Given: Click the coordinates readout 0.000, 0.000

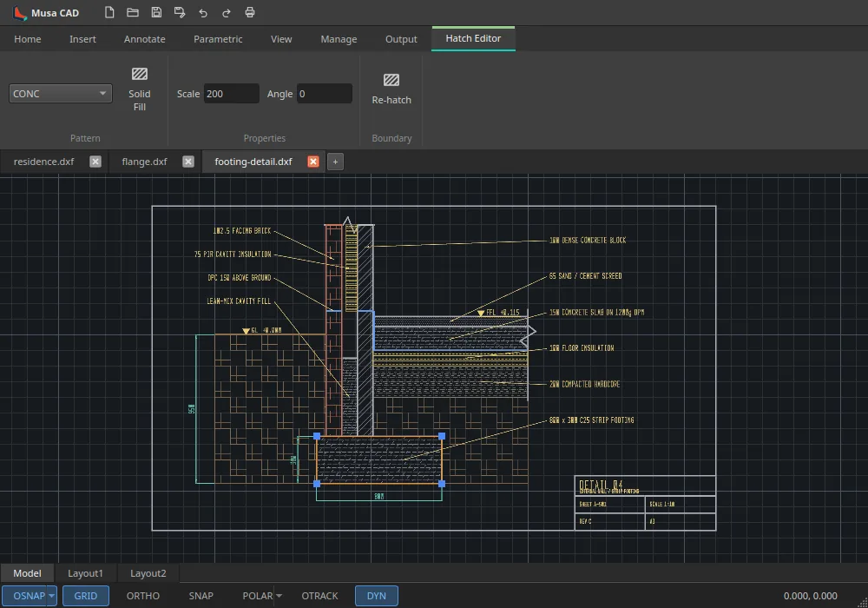Looking at the screenshot, I should click(x=810, y=596).
